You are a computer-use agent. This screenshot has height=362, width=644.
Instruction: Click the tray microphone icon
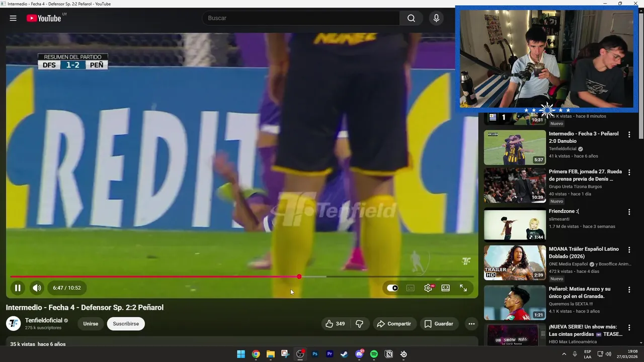(x=575, y=354)
